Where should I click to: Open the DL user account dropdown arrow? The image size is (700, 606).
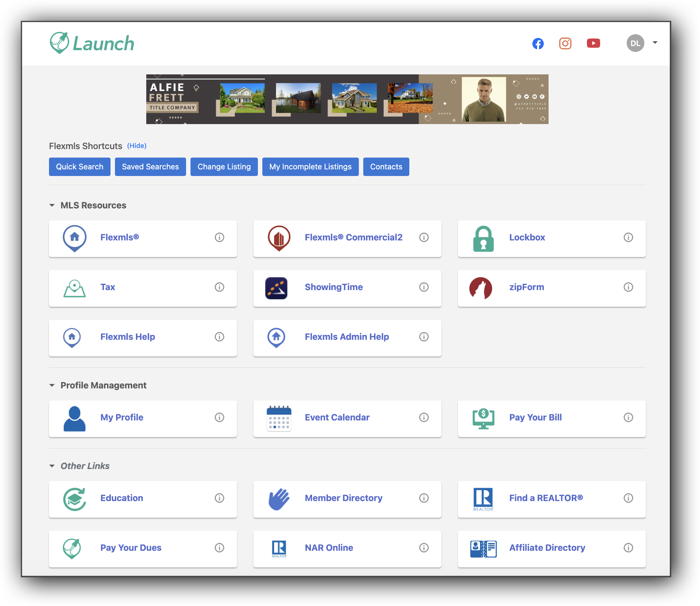[655, 43]
